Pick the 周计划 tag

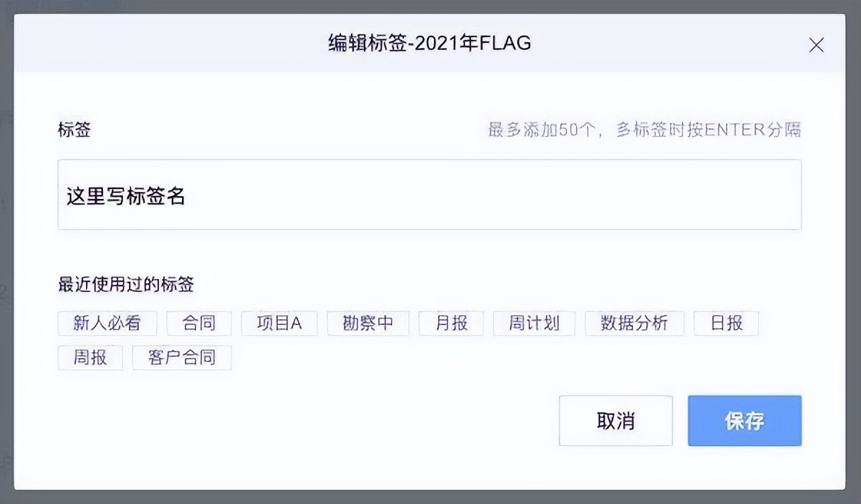click(x=534, y=323)
